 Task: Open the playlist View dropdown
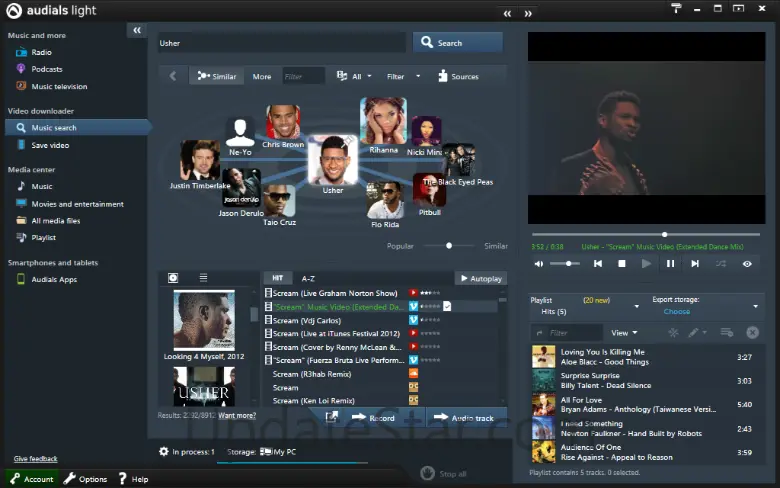(624, 332)
